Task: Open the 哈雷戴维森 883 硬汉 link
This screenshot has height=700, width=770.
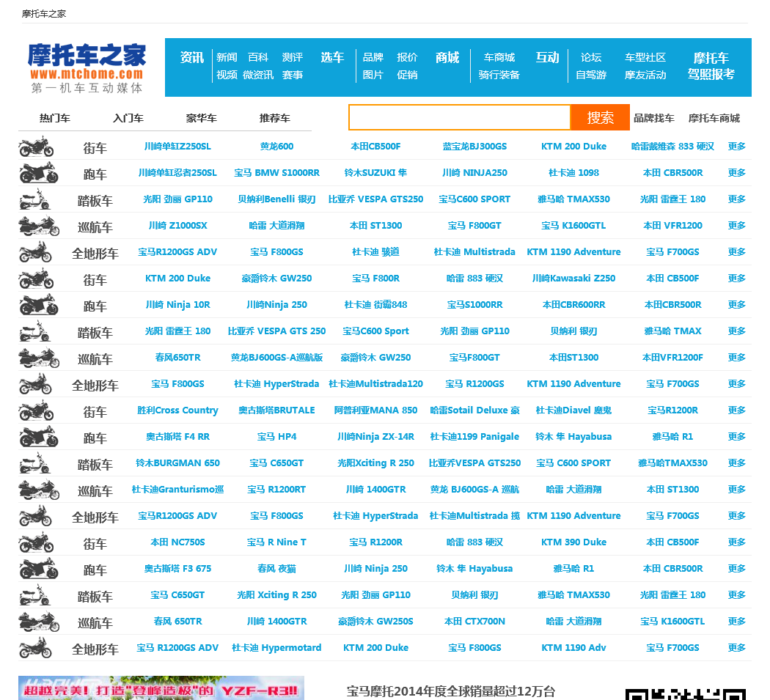Action: click(x=672, y=147)
